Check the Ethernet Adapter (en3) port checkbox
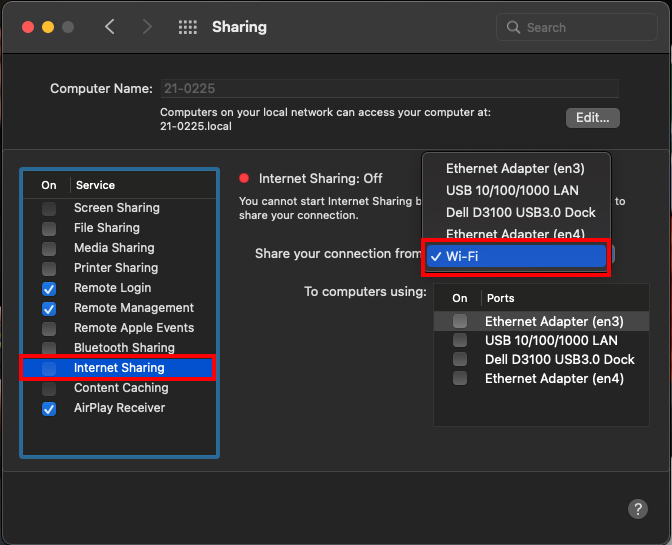Viewport: 672px width, 545px height. (460, 322)
